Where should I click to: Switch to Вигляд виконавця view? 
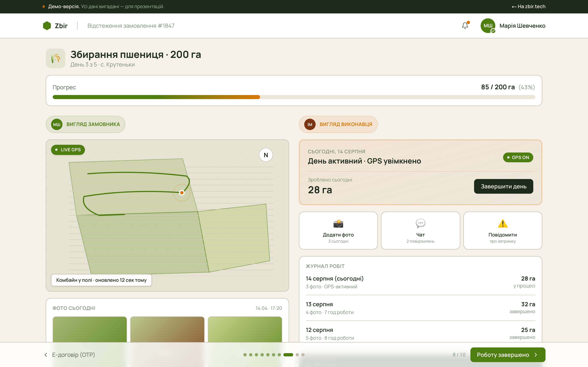point(338,124)
